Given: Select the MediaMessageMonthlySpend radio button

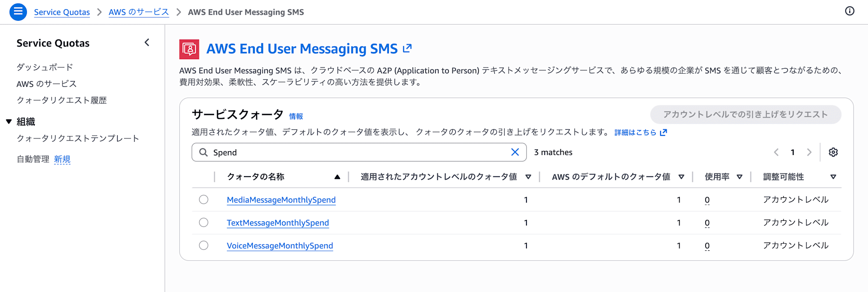Looking at the screenshot, I should (x=204, y=200).
